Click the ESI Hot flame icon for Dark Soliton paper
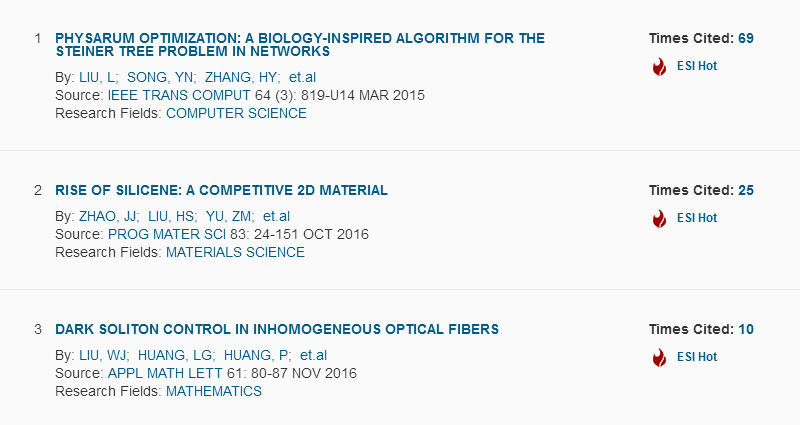The height and width of the screenshot is (425, 802). pos(659,357)
